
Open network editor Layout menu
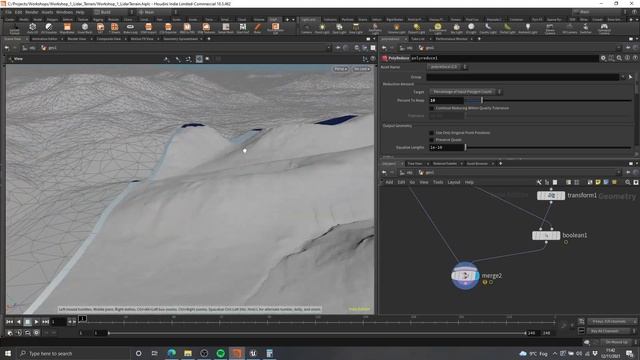[454, 182]
